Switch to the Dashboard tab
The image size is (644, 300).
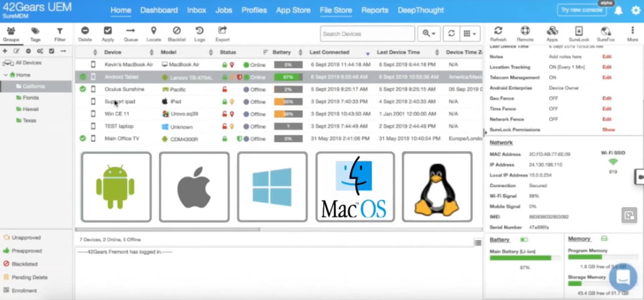(x=159, y=10)
